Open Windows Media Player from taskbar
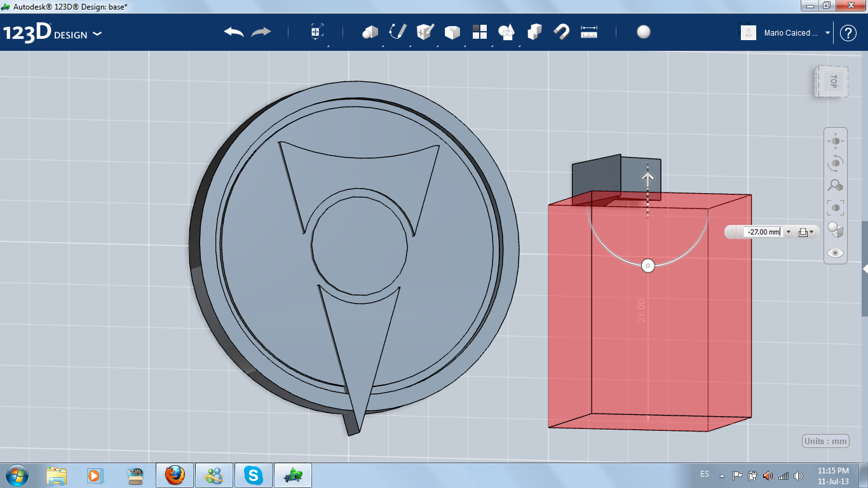Viewport: 868px width, 488px height. click(x=94, y=475)
